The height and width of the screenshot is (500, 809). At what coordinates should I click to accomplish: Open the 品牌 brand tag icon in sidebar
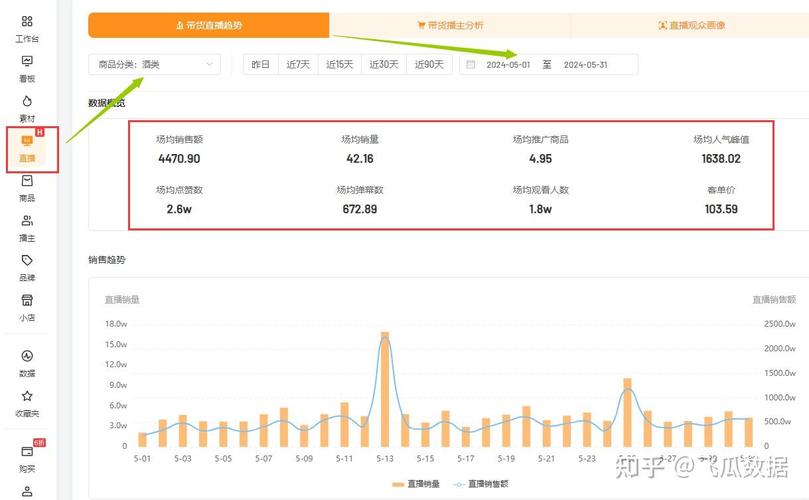click(x=27, y=261)
